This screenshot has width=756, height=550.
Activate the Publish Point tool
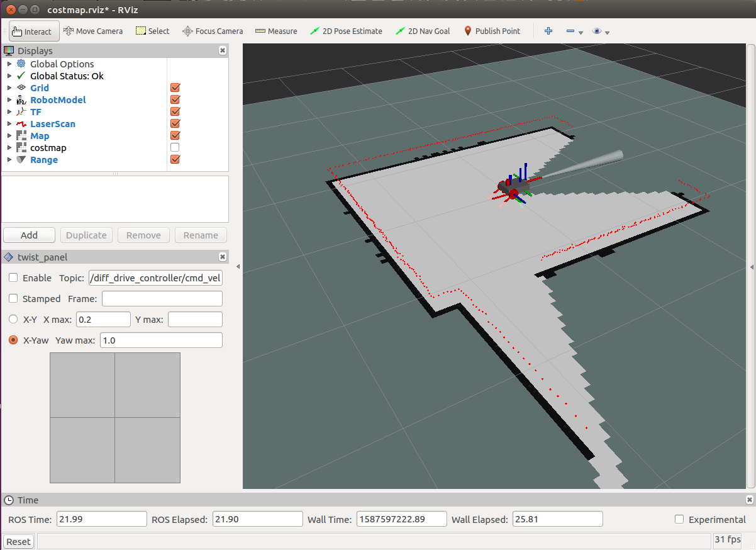tap(492, 31)
